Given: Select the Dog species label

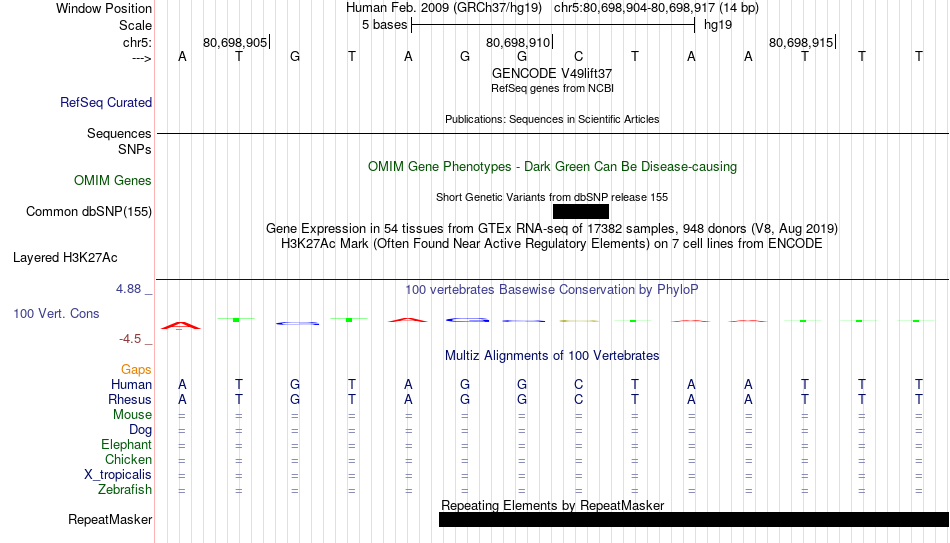Looking at the screenshot, I should [141, 430].
